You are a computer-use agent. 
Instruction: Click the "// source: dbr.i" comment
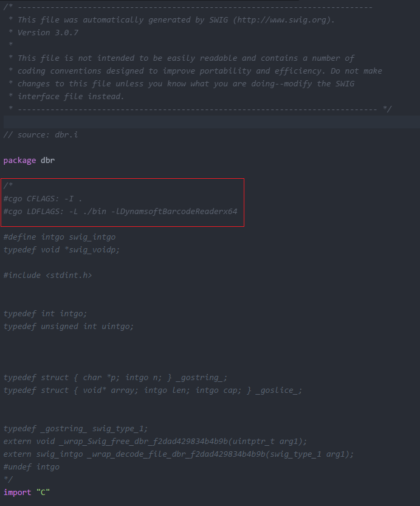(41, 134)
